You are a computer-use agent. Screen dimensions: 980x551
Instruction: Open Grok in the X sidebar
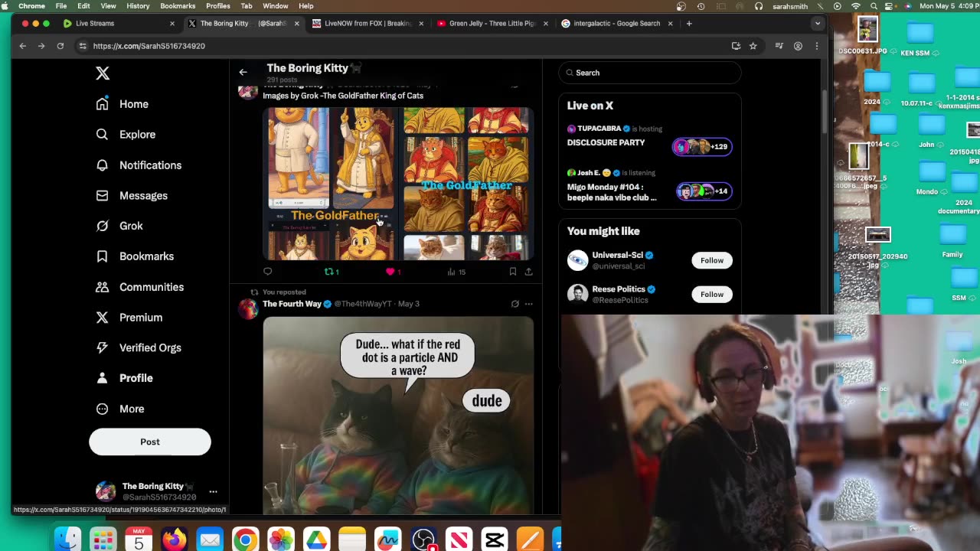pyautogui.click(x=120, y=226)
